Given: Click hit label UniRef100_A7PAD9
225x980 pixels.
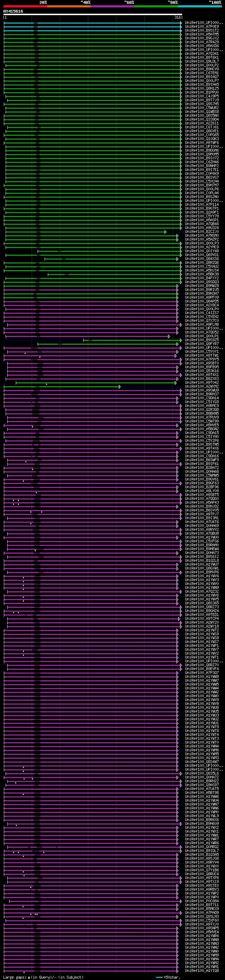Looking at the screenshot, I should coord(202,913).
